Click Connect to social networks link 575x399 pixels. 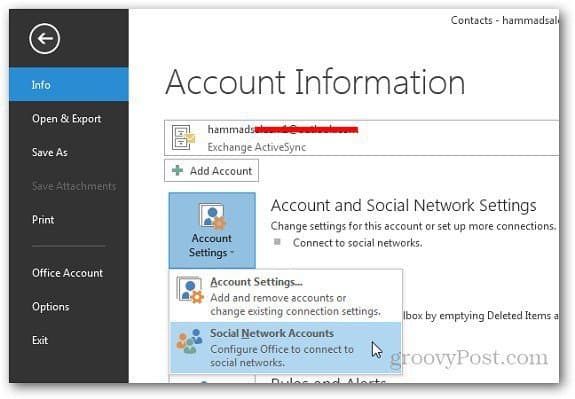[358, 243]
